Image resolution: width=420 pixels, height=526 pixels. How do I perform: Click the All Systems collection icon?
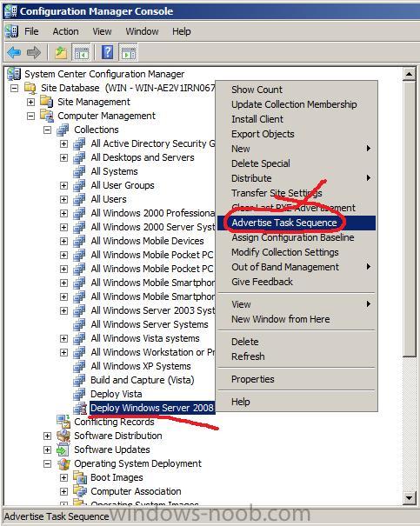coord(79,171)
